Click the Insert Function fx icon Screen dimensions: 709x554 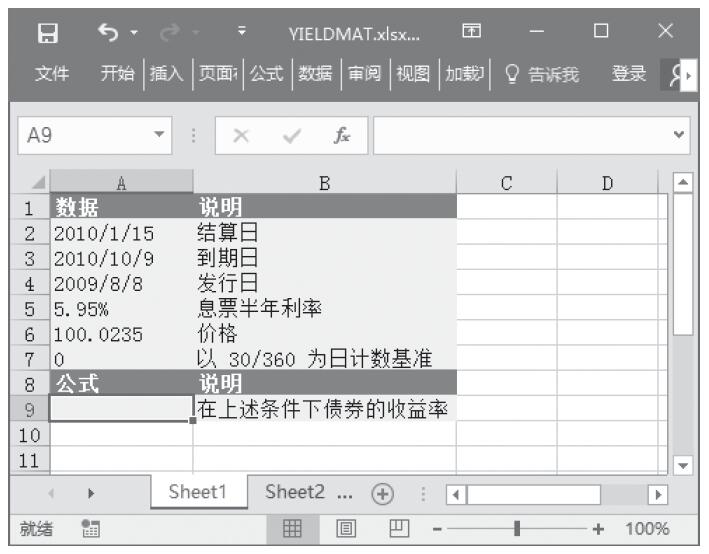(342, 134)
